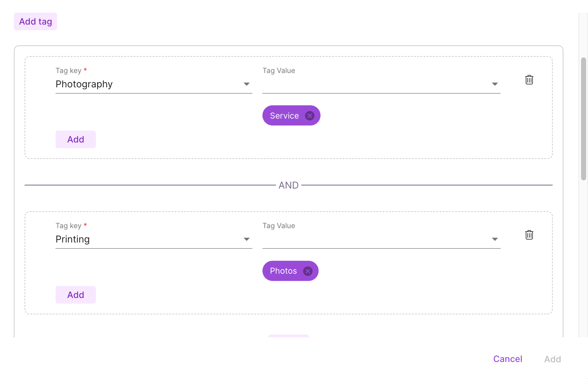The width and height of the screenshot is (588, 379).
Task: Delete the Printing tag row with its trash icon
Action: tap(529, 235)
